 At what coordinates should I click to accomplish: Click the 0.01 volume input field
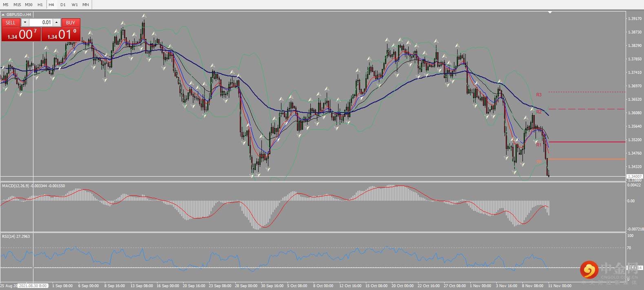point(41,22)
